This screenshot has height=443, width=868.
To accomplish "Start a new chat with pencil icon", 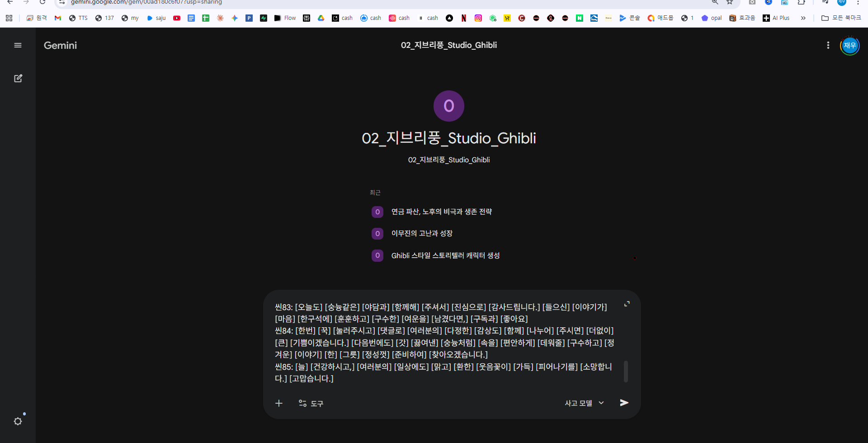I will coord(18,78).
